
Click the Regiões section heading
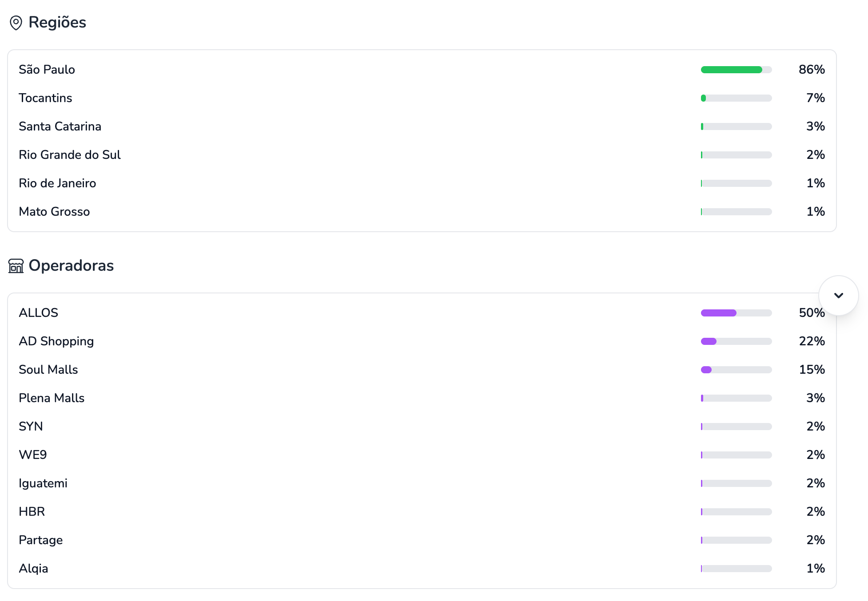point(57,22)
